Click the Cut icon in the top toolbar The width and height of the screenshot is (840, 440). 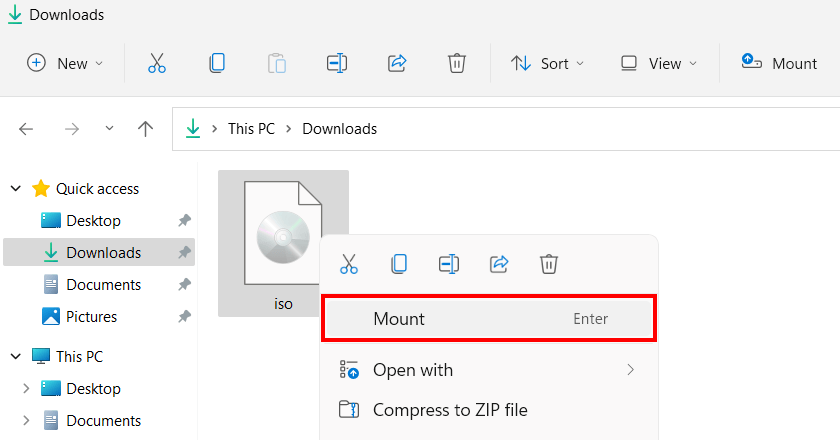[x=157, y=63]
